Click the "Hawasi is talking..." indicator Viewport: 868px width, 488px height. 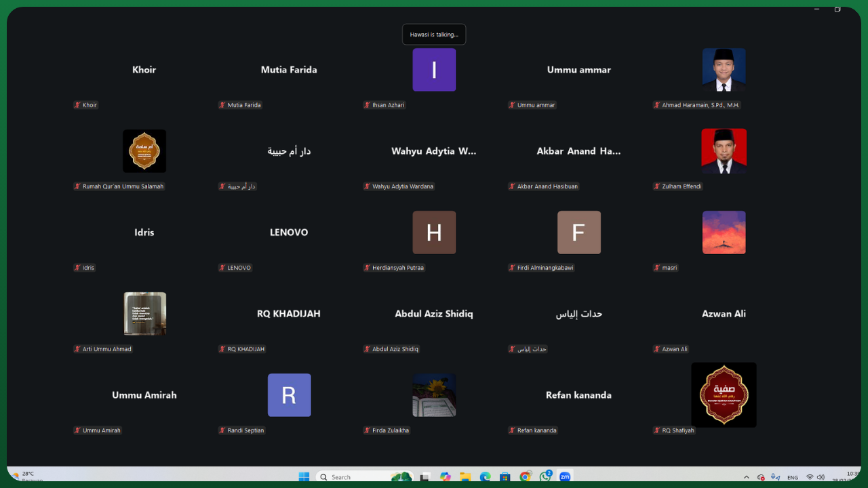(434, 35)
